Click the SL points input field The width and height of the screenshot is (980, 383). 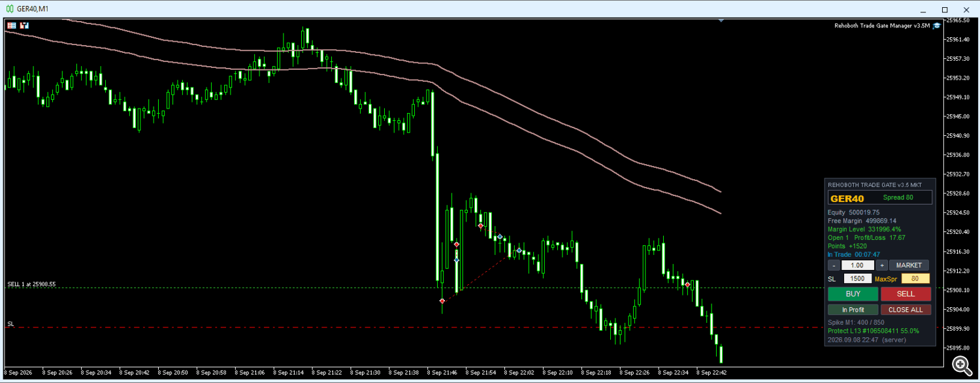pyautogui.click(x=857, y=278)
